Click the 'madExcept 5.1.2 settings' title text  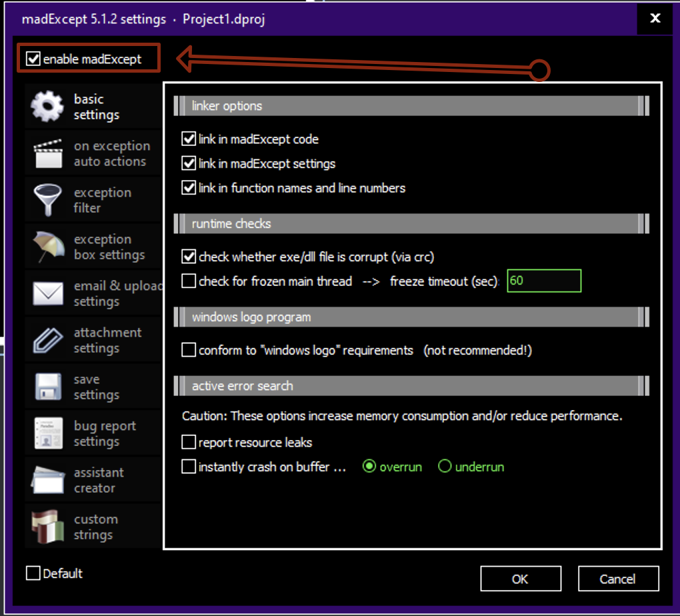[x=94, y=19]
